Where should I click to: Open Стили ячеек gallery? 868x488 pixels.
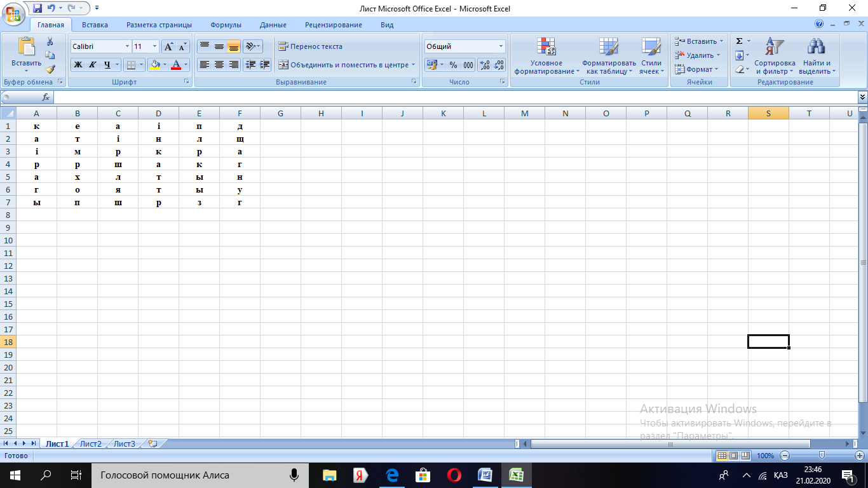tap(651, 56)
